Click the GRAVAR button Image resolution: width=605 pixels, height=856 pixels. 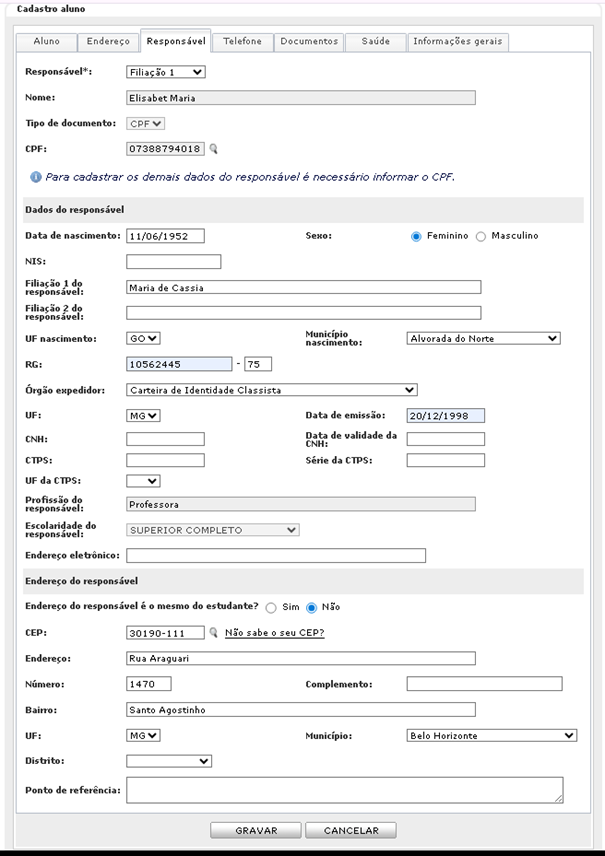point(255,830)
